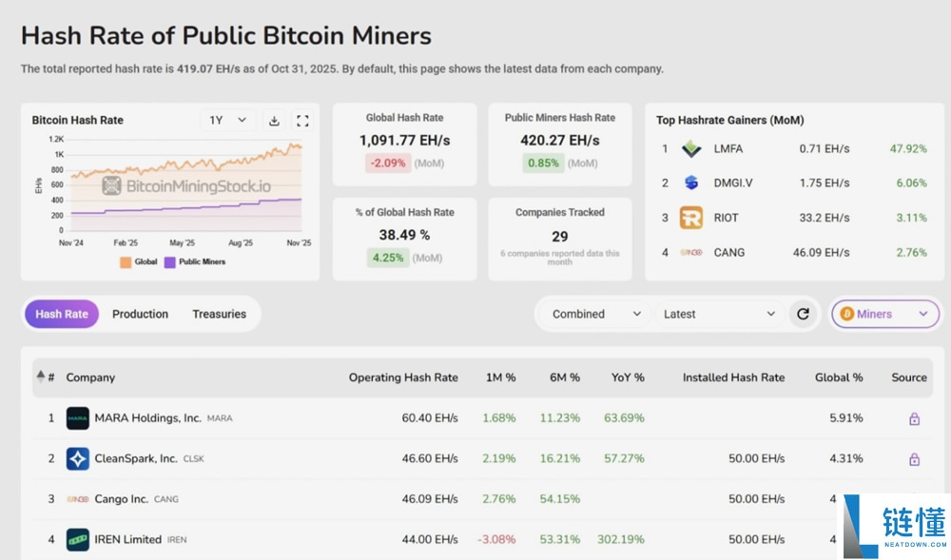The image size is (951, 560).
Task: Expand the hash rate chart to fullscreen
Action: tap(302, 121)
